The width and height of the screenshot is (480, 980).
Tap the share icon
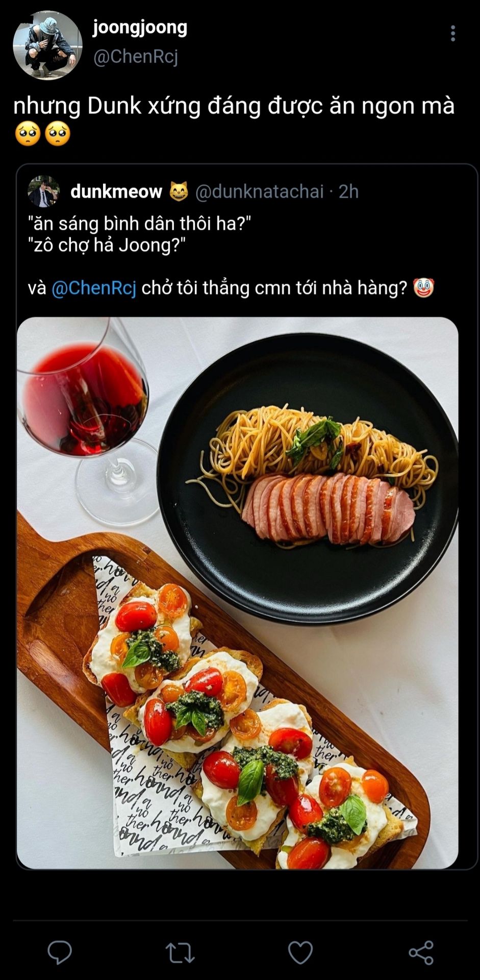coord(421,952)
